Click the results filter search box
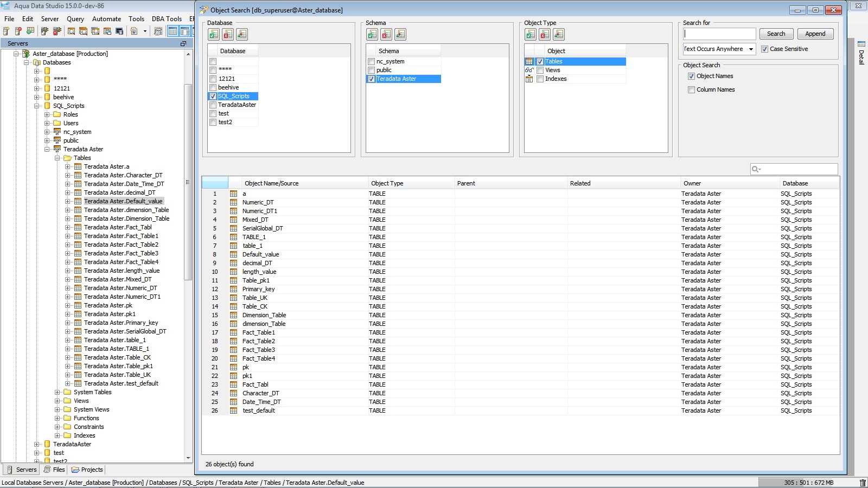 click(x=794, y=169)
